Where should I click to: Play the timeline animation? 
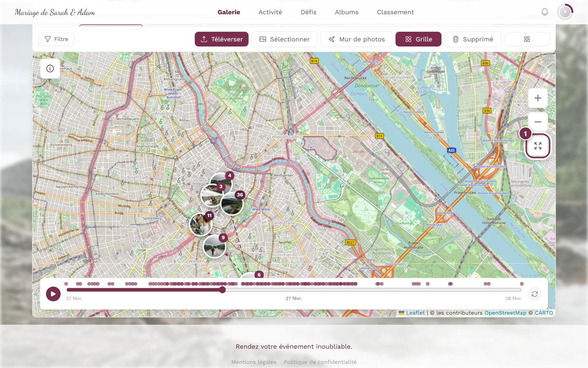click(x=53, y=294)
